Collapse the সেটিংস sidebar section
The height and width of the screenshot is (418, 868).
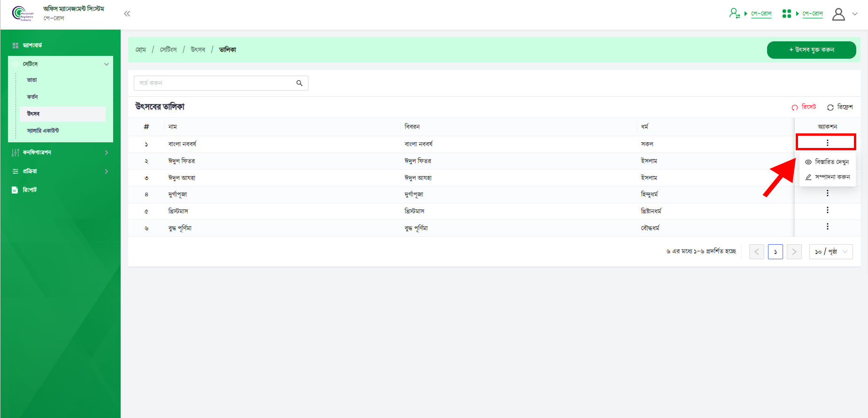click(61, 64)
